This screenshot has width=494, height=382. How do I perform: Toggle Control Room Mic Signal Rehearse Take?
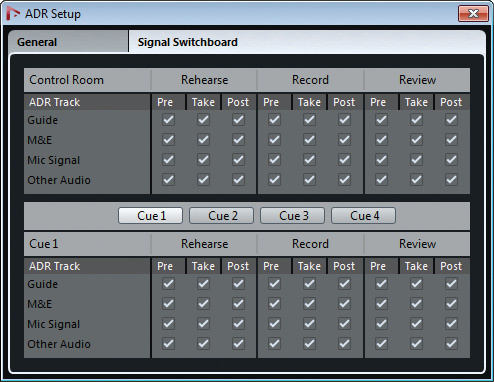(x=203, y=160)
